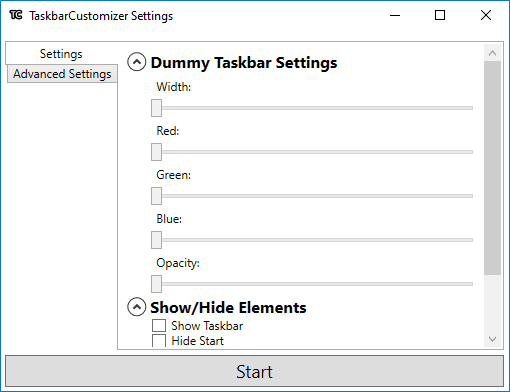
Task: Tick the Hide Start checkbox
Action: pos(159,341)
